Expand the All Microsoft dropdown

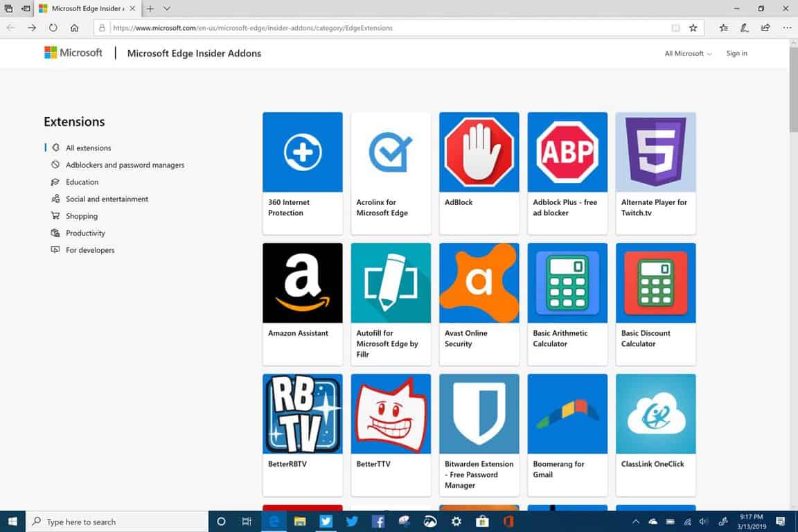[687, 53]
